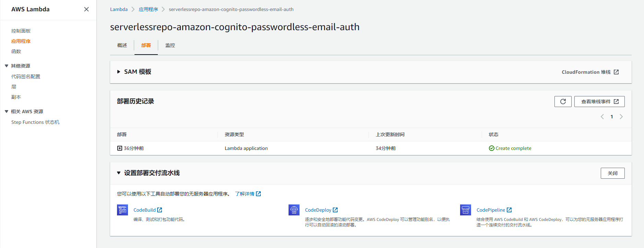Click the Lambda application cell
This screenshot has width=644, height=248.
(x=246, y=148)
